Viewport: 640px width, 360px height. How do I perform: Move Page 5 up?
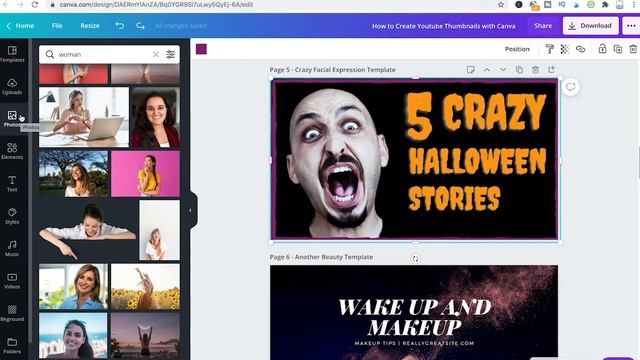tap(487, 70)
